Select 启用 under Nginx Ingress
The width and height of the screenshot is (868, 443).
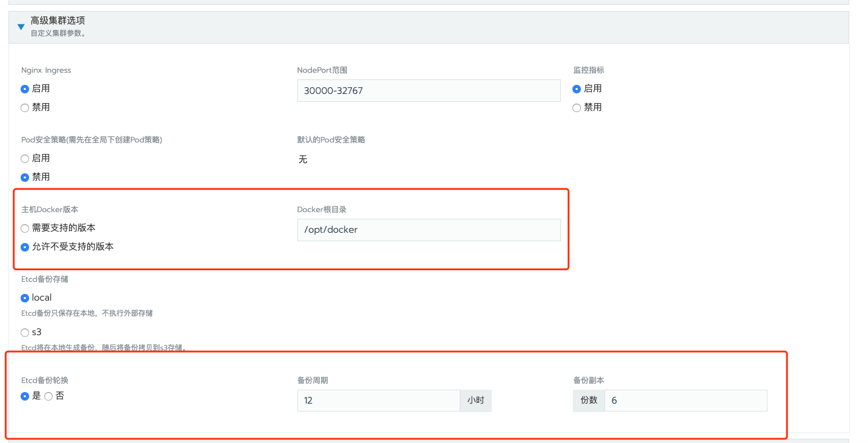coord(25,89)
